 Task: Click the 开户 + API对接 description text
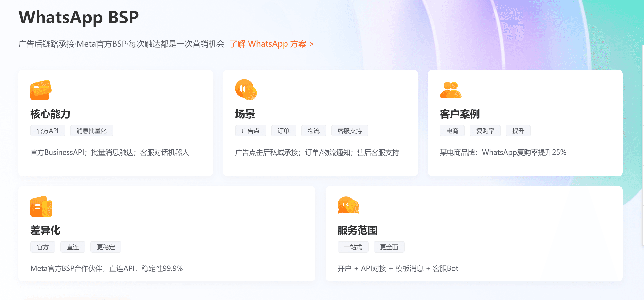tap(398, 268)
